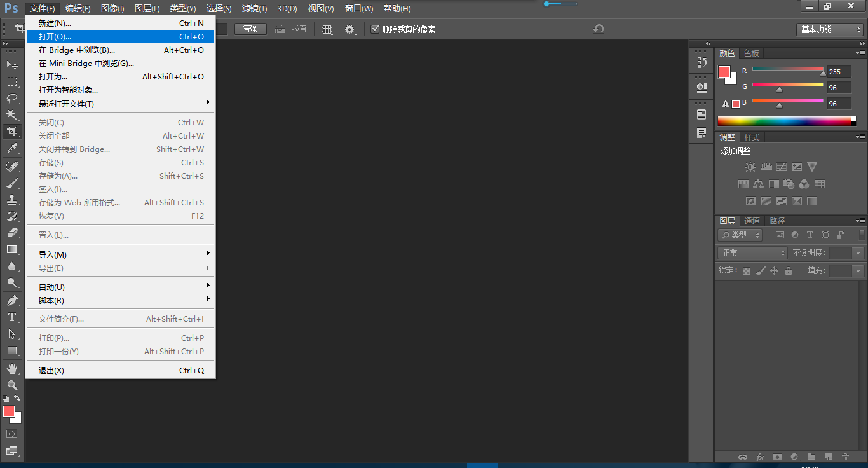The height and width of the screenshot is (468, 868).
Task: Open the 滤镜(T) menu
Action: [254, 8]
